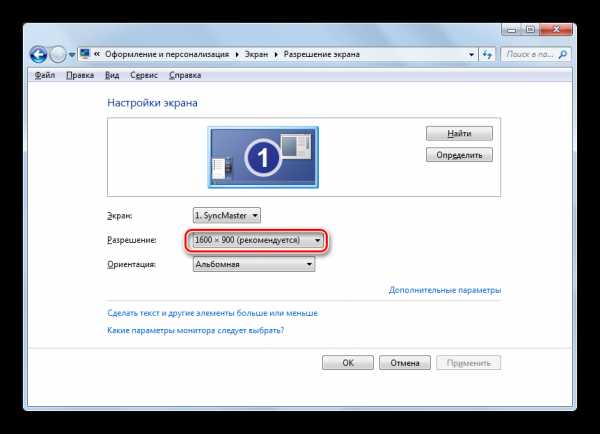
Task: Open the 'Правка' menu
Action: (x=80, y=75)
